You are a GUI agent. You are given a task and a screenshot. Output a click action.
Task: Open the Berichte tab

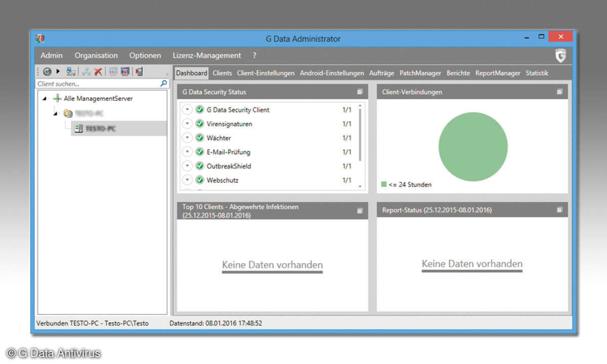click(458, 73)
